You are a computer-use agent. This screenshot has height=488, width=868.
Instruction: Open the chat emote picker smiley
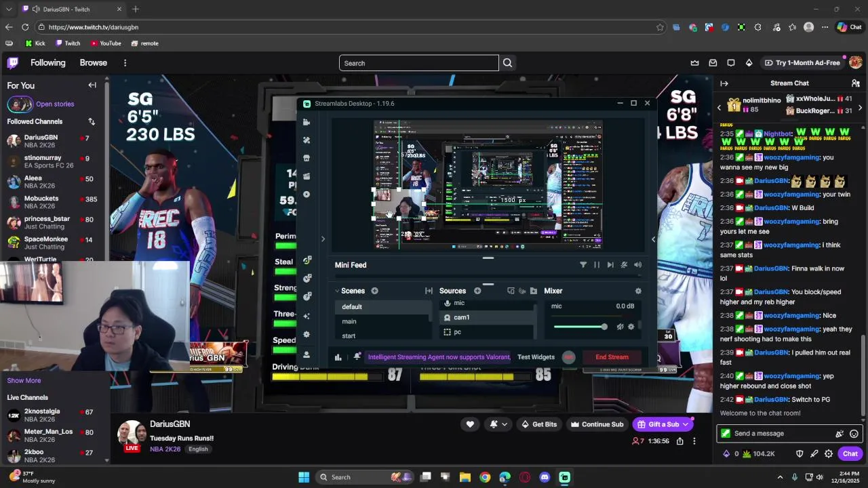pyautogui.click(x=854, y=434)
